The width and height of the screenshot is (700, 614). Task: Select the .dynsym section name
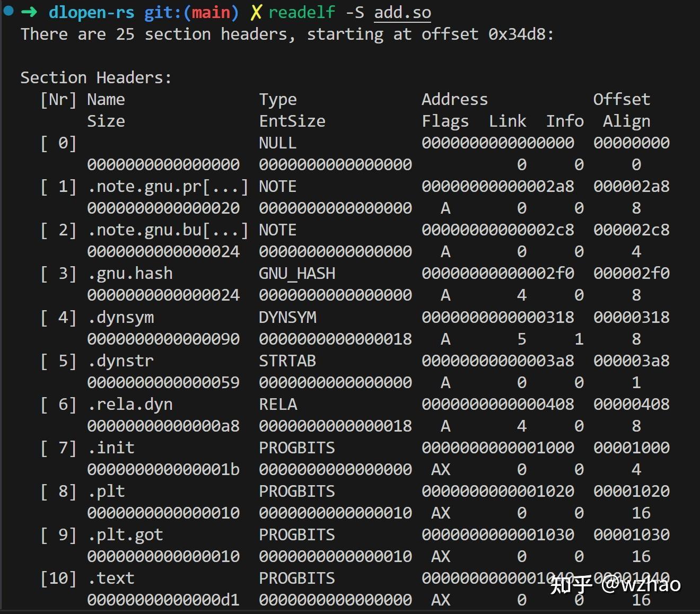[x=121, y=318]
